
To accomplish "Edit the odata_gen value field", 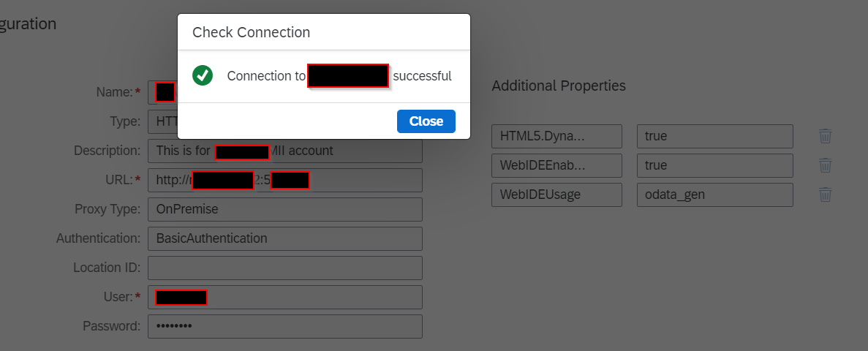I will pyautogui.click(x=714, y=195).
